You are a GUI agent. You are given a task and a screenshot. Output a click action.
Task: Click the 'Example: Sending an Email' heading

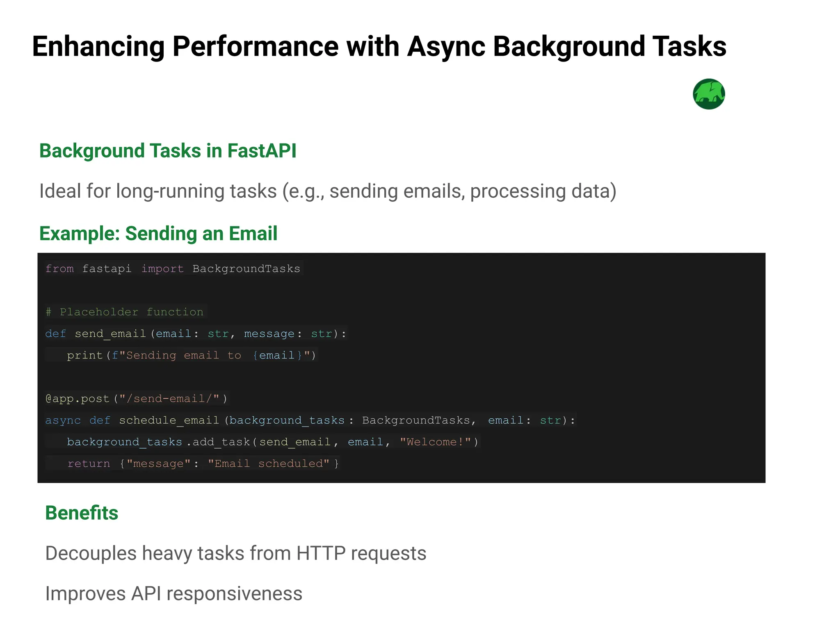(158, 233)
